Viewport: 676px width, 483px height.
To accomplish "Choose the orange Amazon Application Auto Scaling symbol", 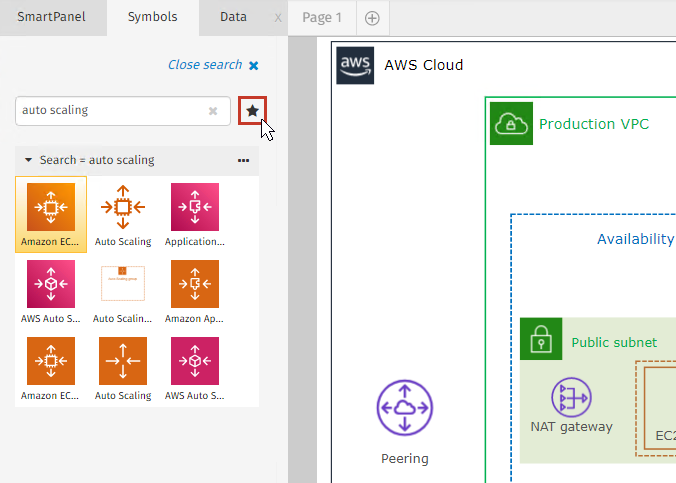I will tap(194, 284).
